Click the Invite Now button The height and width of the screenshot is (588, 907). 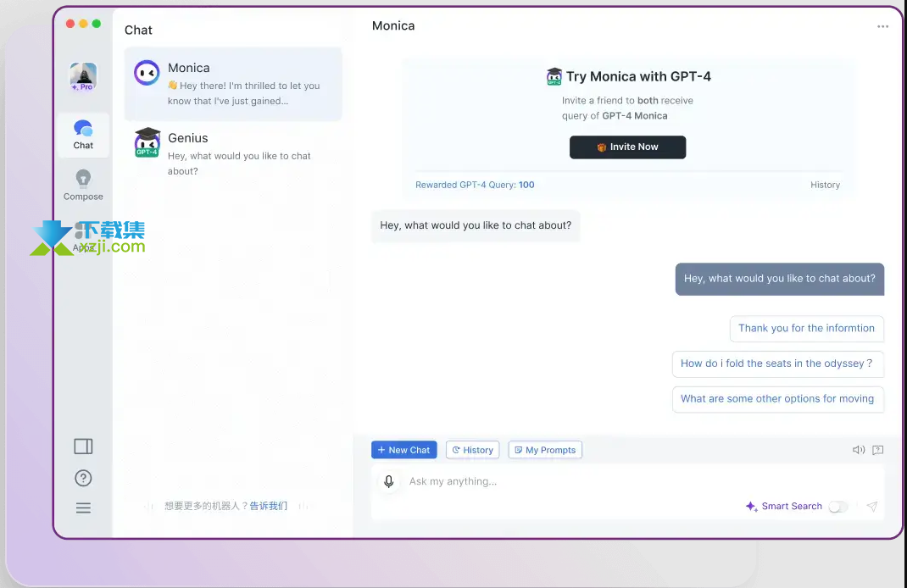[x=627, y=147]
